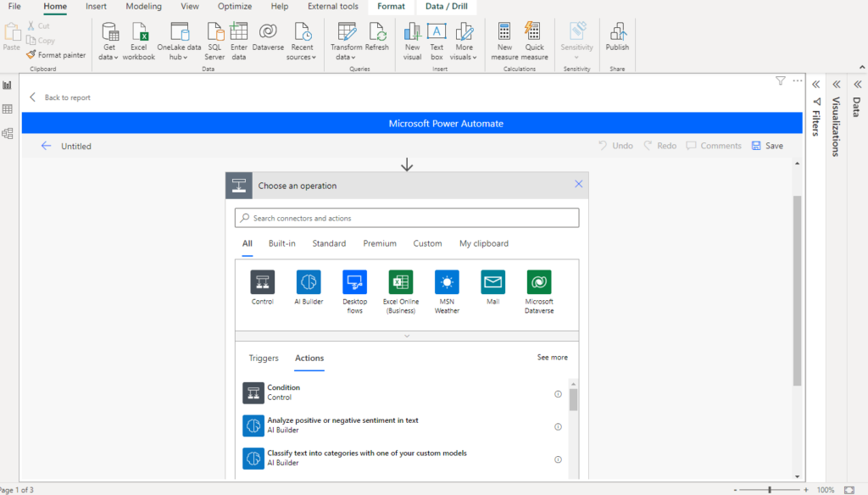Expand the connectors list chevron
This screenshot has width=868, height=495.
(x=407, y=336)
